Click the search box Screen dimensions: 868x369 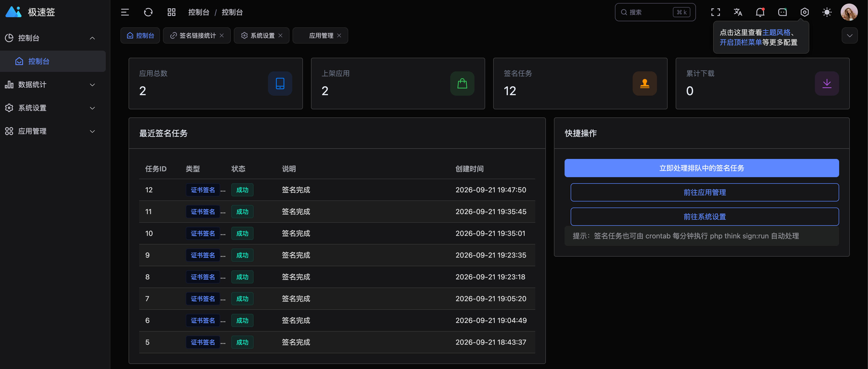[655, 12]
